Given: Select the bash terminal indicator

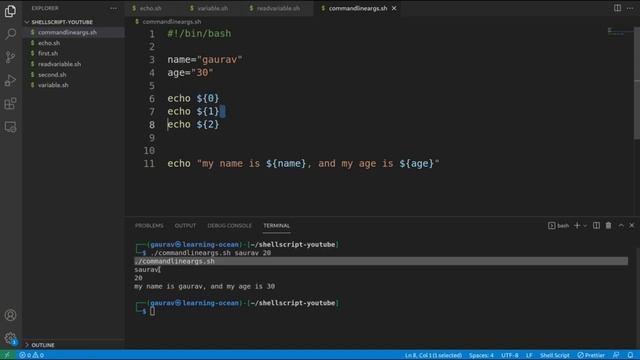Looking at the screenshot, I should (x=558, y=225).
